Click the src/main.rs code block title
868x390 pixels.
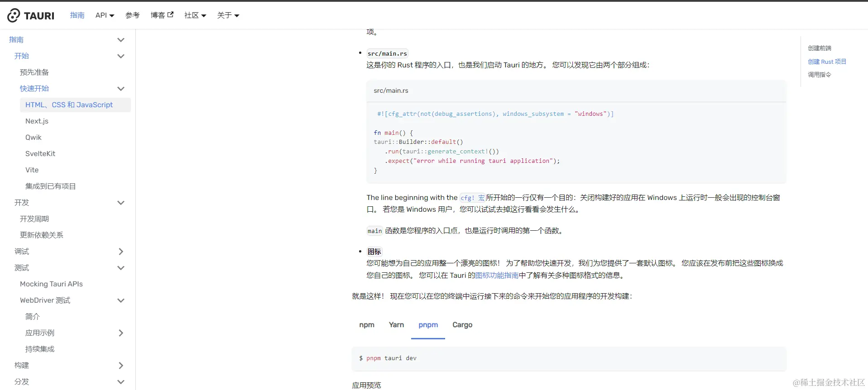391,90
